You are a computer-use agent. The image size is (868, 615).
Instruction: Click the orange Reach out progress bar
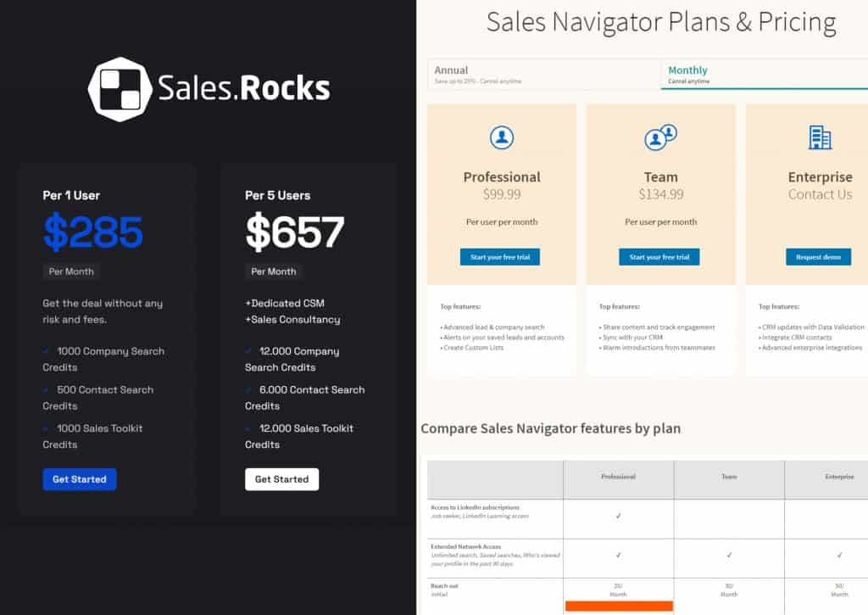pos(618,604)
